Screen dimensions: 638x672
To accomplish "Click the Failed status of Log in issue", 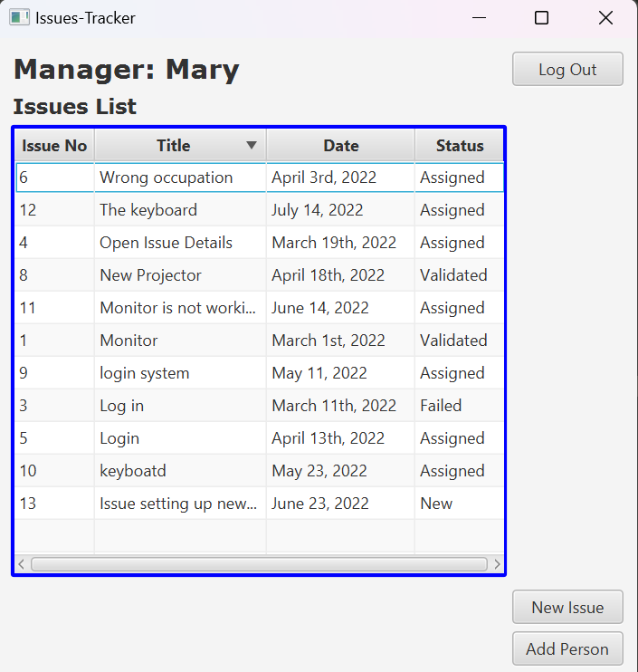I will coord(441,406).
